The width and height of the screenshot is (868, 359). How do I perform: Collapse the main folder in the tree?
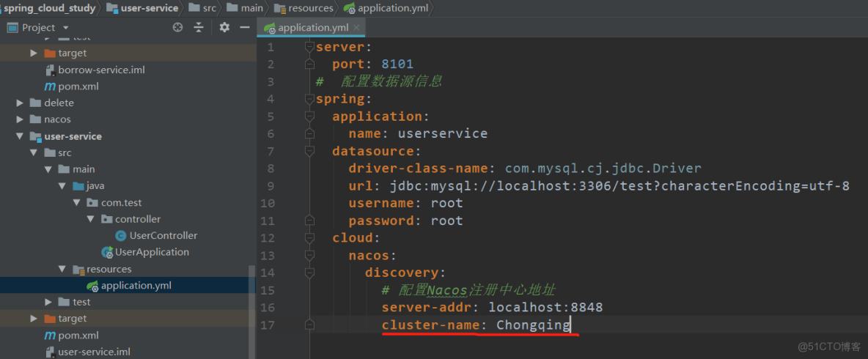coord(48,169)
